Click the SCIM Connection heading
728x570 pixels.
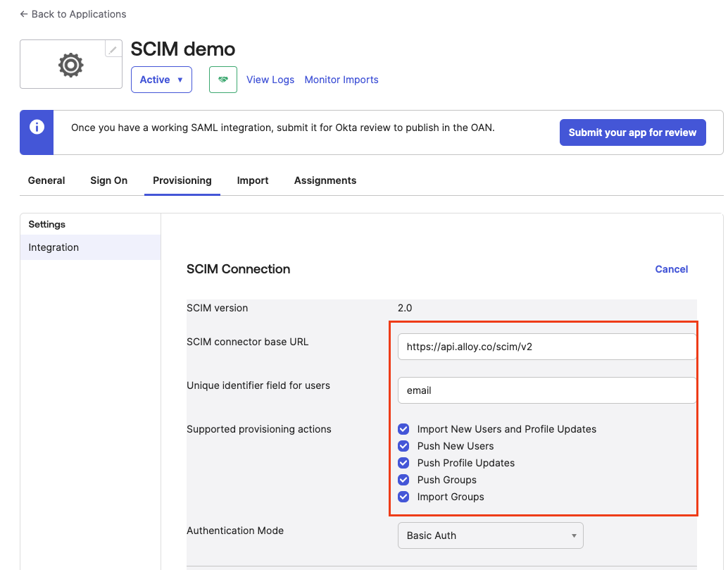coord(238,269)
